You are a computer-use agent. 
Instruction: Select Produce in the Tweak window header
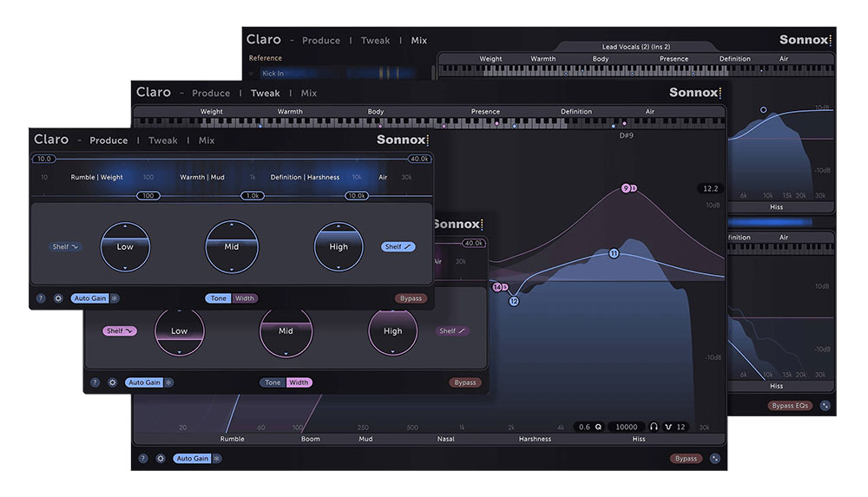pyautogui.click(x=211, y=93)
